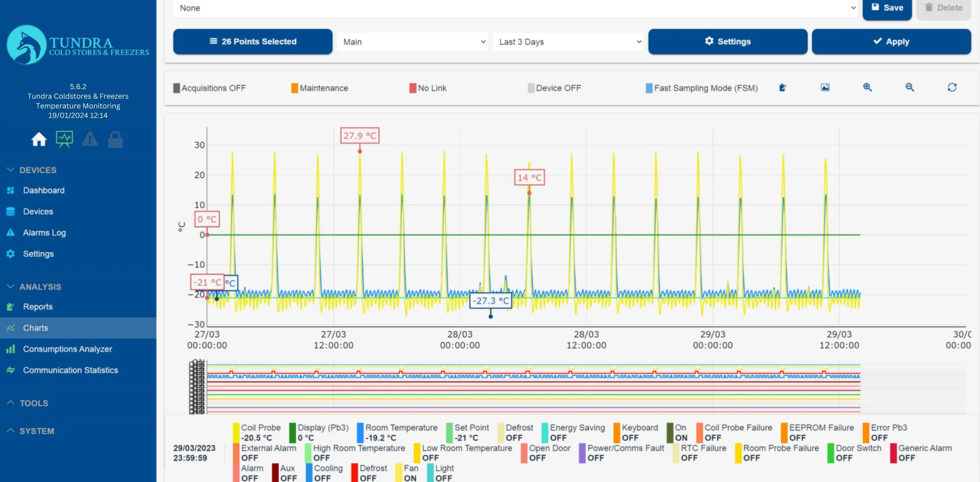Click the chart edit pencil icon
The width and height of the screenshot is (980, 482).
coord(783,88)
